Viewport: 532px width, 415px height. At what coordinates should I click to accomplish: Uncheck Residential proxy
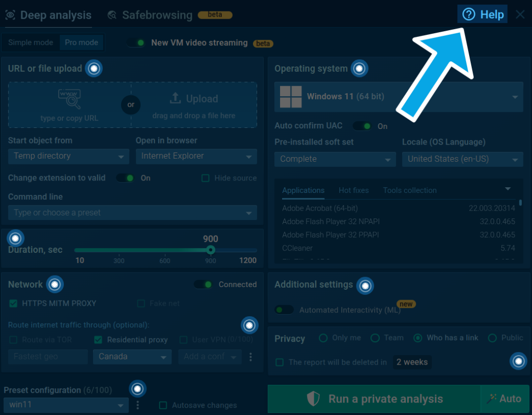click(x=98, y=340)
